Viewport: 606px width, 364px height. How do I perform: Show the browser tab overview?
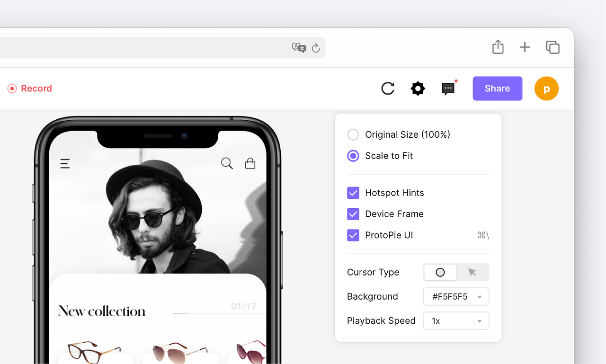[x=553, y=47]
